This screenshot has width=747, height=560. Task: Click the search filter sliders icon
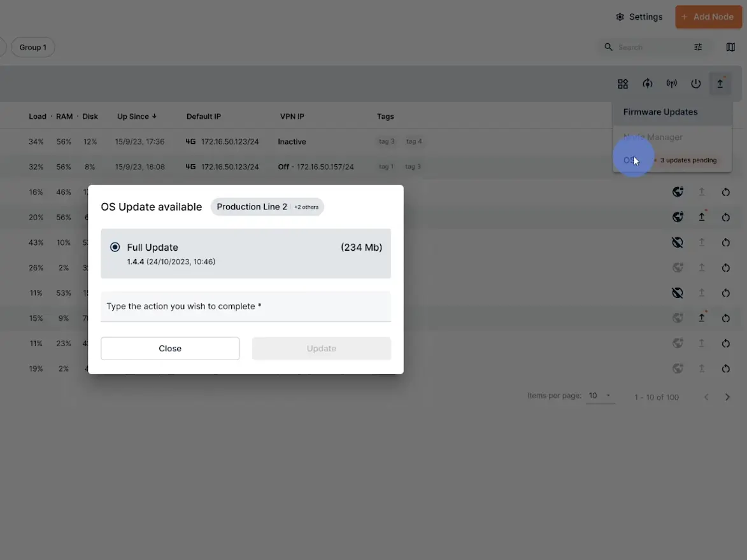698,47
